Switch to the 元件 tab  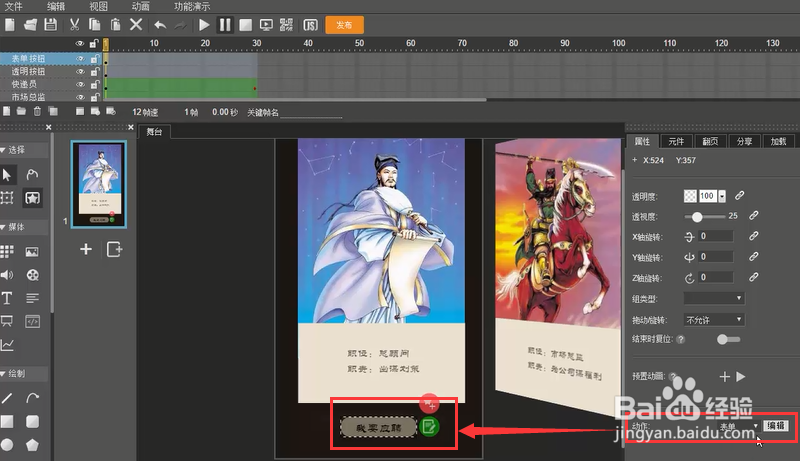pyautogui.click(x=676, y=141)
